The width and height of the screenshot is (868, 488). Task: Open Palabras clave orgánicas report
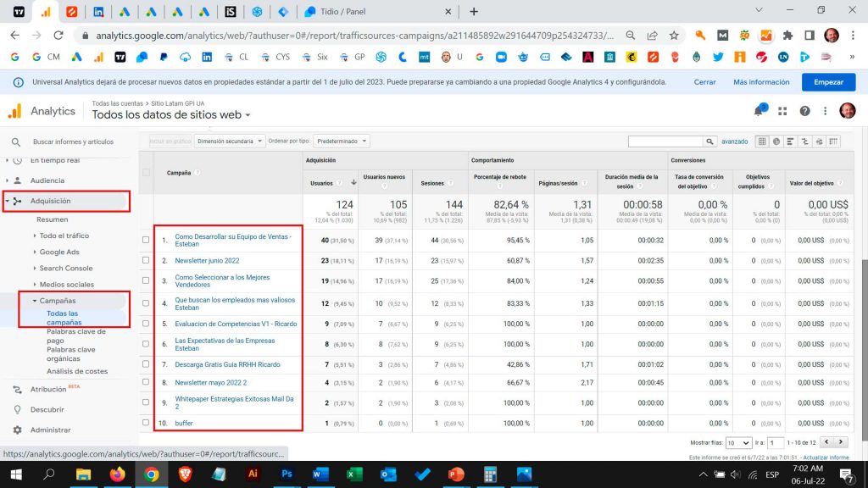coord(71,354)
